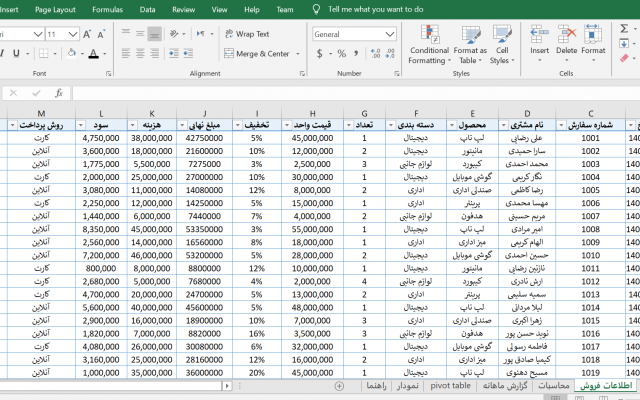The image size is (640, 400).
Task: Center text horizontally
Action: 140,53
